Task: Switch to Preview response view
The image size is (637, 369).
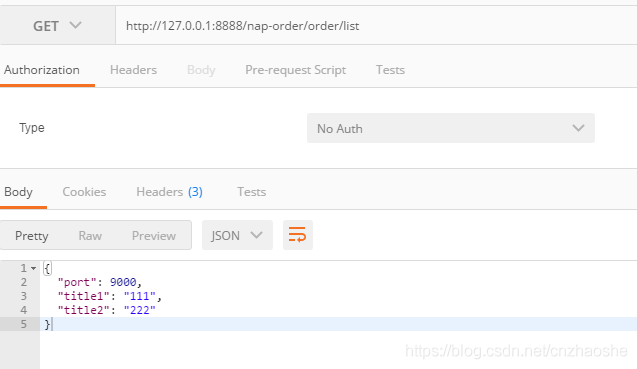Action: [x=154, y=236]
